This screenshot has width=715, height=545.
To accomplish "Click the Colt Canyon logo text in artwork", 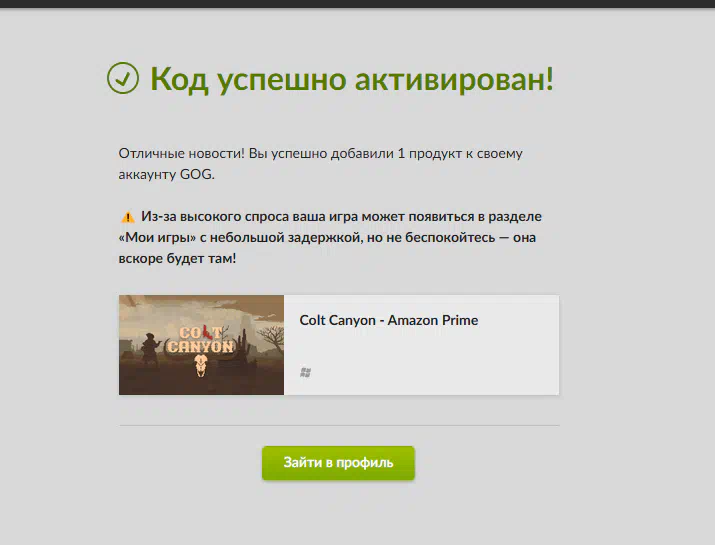I will (201, 340).
